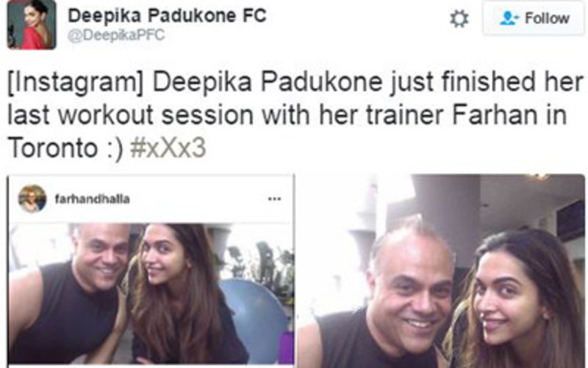Click the @DeepikaPFC handle
This screenshot has height=368, width=588.
click(x=116, y=35)
